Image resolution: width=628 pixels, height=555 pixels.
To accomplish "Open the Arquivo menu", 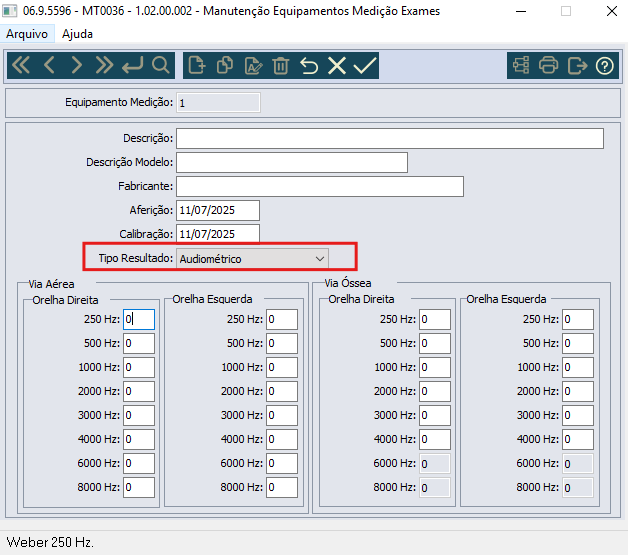I will point(27,34).
